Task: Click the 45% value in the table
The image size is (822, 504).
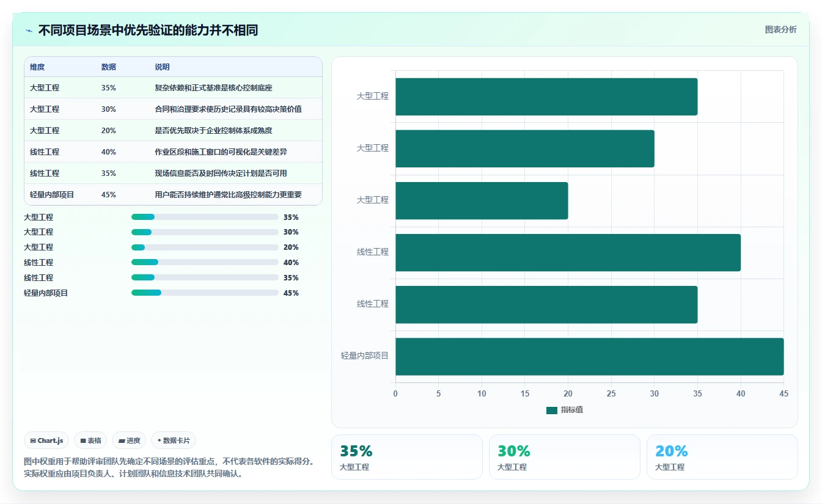Action: [x=109, y=195]
